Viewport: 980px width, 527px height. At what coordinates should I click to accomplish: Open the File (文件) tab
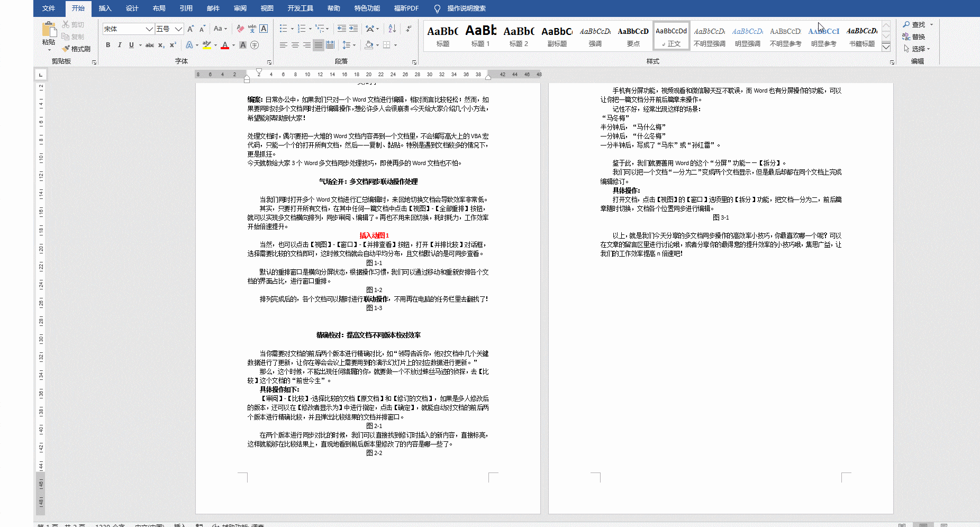49,8
